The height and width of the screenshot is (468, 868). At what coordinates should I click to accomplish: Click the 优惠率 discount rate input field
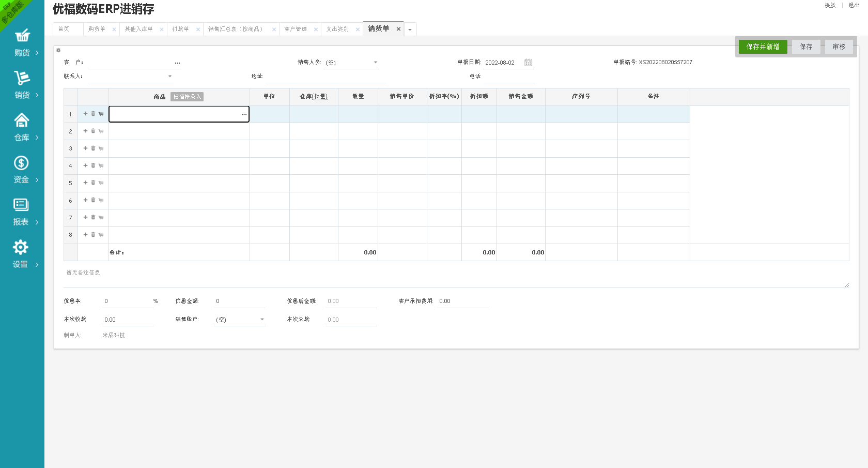coord(127,301)
